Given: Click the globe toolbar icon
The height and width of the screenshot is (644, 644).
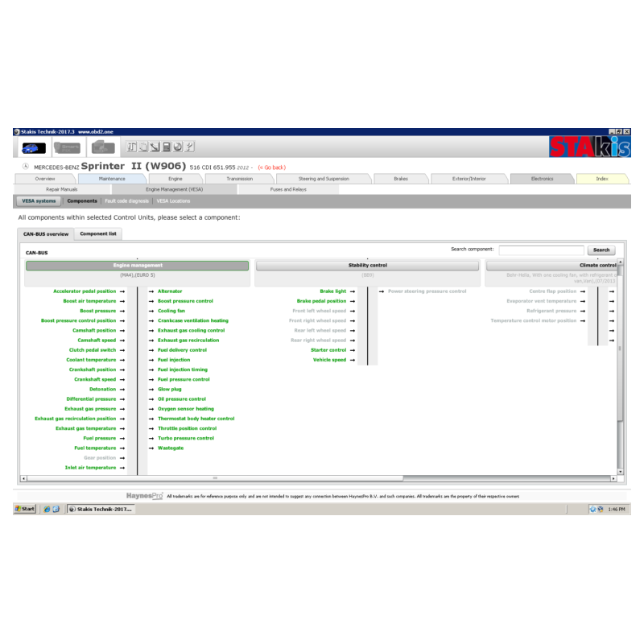Looking at the screenshot, I should tap(178, 147).
